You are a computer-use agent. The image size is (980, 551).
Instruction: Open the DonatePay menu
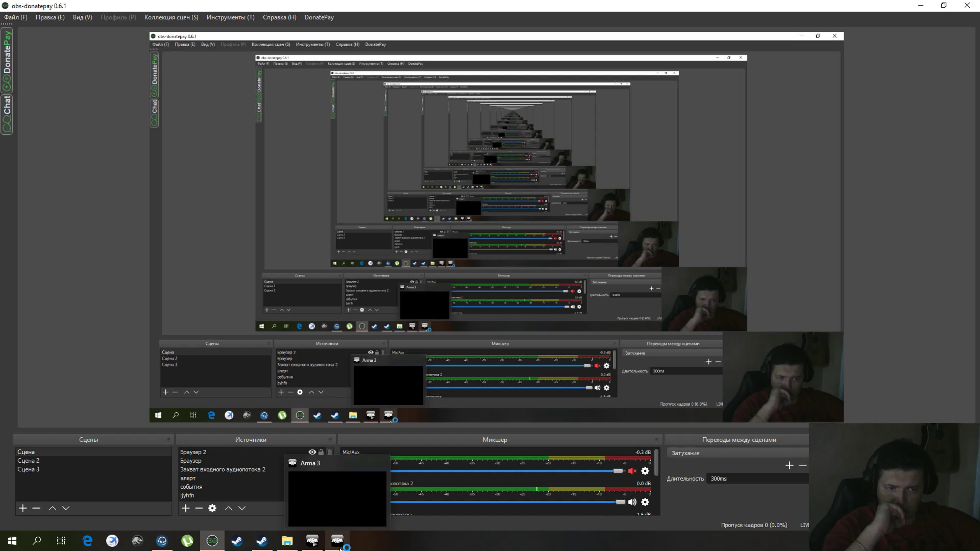(x=319, y=17)
